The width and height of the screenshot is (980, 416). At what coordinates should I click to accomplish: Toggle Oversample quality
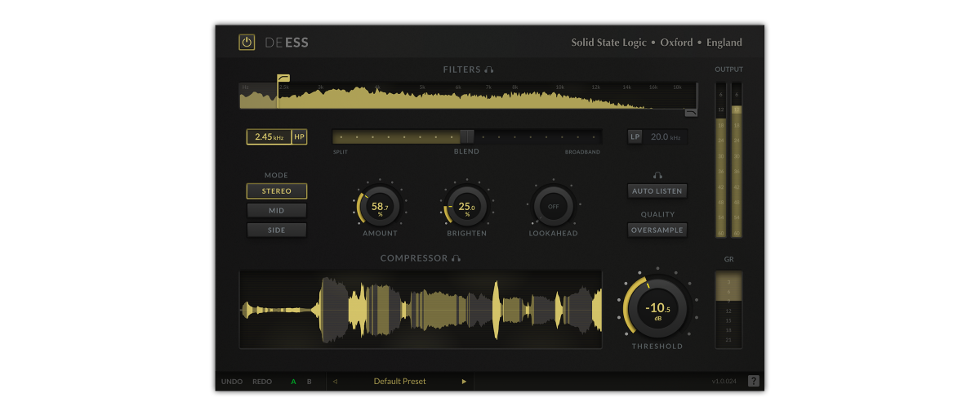pos(657,230)
